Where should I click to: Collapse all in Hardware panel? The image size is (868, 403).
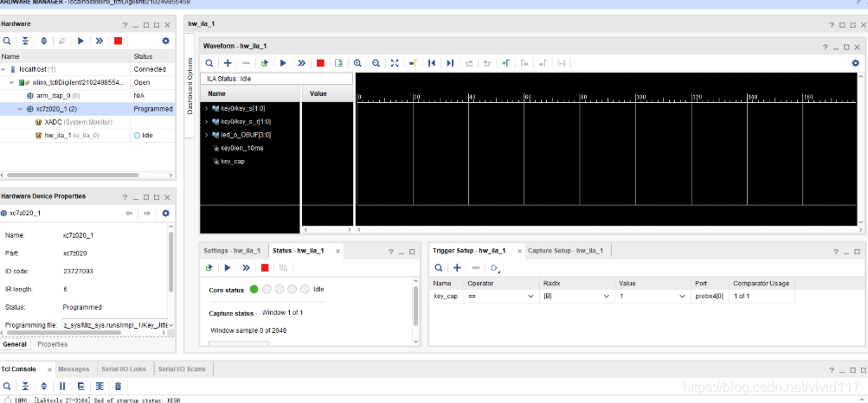25,41
